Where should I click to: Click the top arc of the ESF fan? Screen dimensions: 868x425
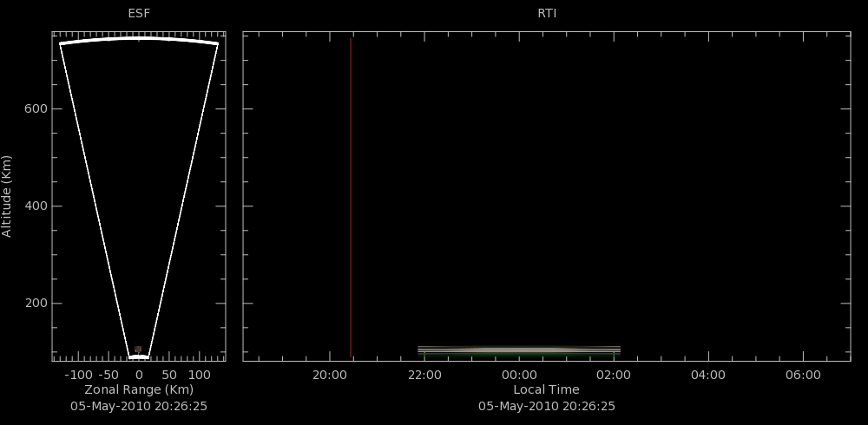[139, 40]
